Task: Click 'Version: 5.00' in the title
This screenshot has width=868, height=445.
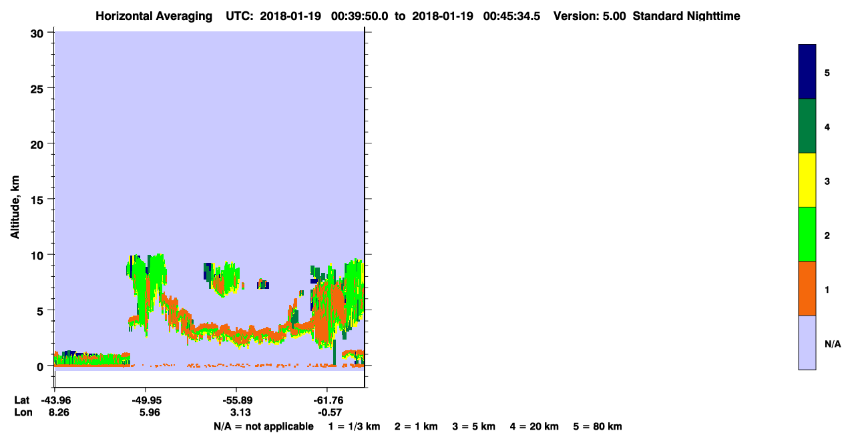Action: coord(590,16)
